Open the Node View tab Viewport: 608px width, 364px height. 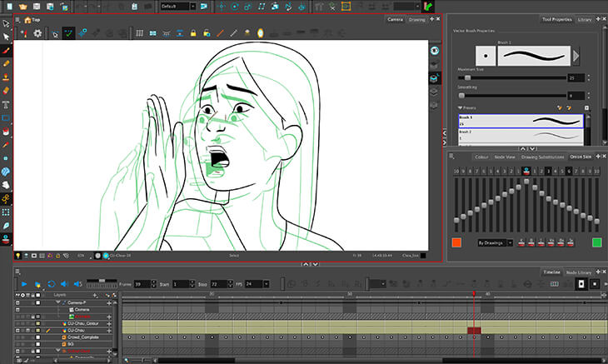(x=505, y=156)
